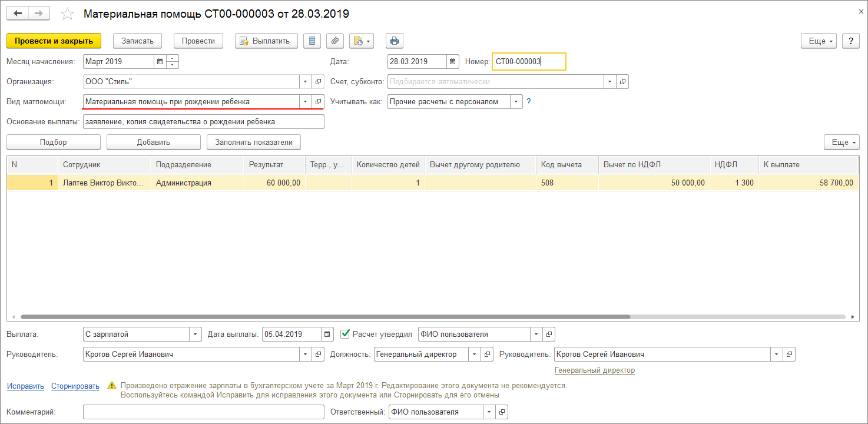Click the question mark help button
The height and width of the screenshot is (424, 868).
[851, 41]
